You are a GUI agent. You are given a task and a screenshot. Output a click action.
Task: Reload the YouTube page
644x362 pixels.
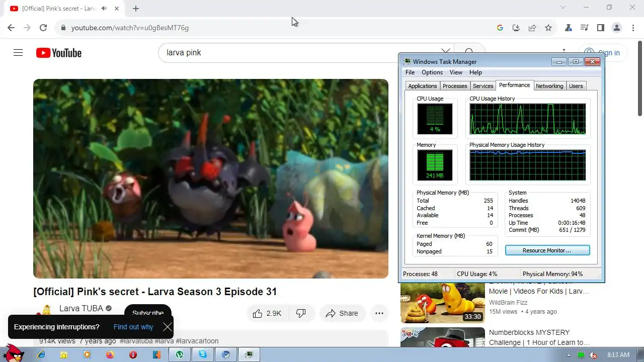(43, 28)
